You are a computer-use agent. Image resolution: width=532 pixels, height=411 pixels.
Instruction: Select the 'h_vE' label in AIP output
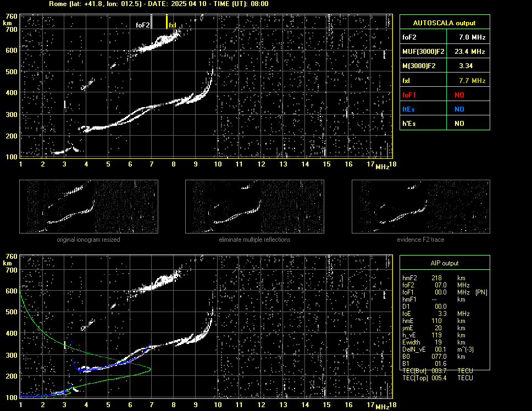[408, 335]
